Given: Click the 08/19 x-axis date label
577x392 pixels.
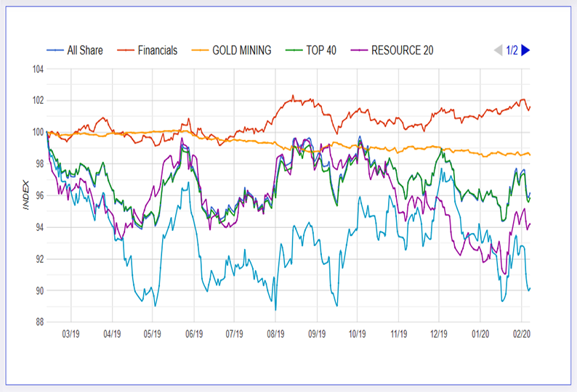Looking at the screenshot, I should (275, 335).
